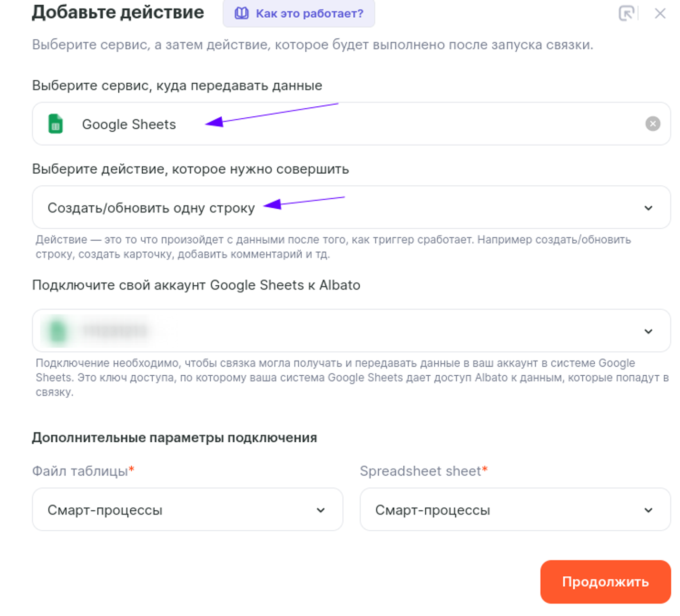Click the chevron arrow in the action selector
Viewport: 680px width, 616px height.
click(648, 208)
